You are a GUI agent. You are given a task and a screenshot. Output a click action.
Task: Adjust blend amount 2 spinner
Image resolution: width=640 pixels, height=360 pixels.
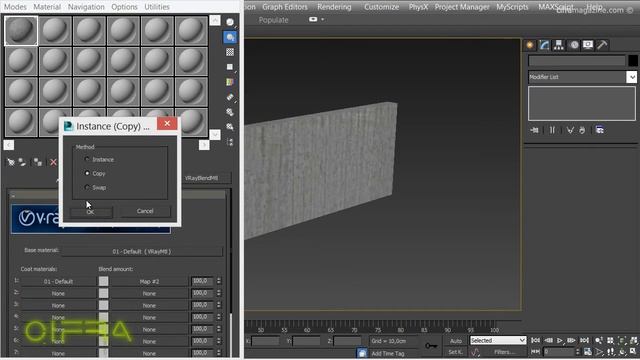[218, 293]
